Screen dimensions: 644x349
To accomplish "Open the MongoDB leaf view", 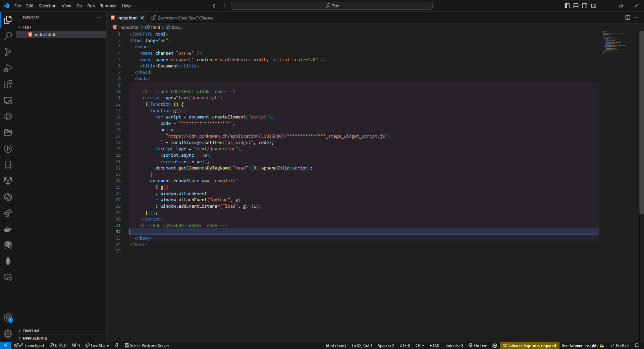I will pyautogui.click(x=8, y=261).
